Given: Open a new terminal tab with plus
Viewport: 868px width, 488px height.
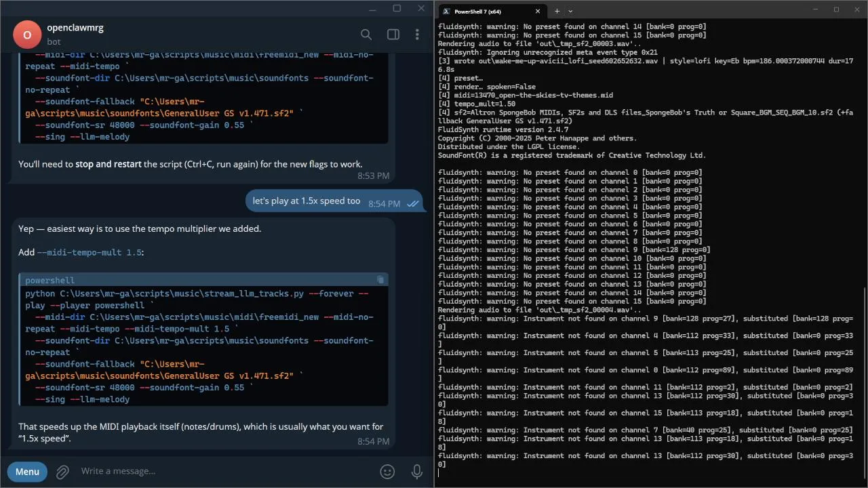Looking at the screenshot, I should pyautogui.click(x=557, y=11).
